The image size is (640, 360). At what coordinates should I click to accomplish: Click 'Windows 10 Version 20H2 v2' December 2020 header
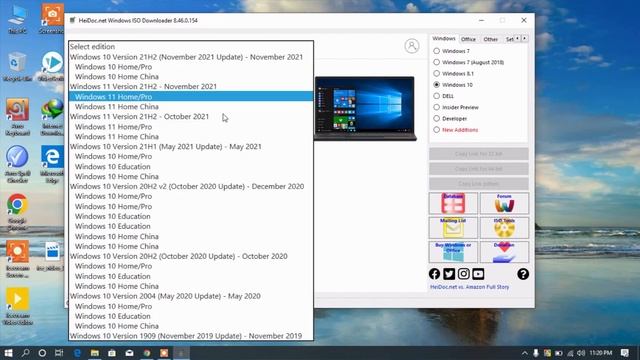191,186
